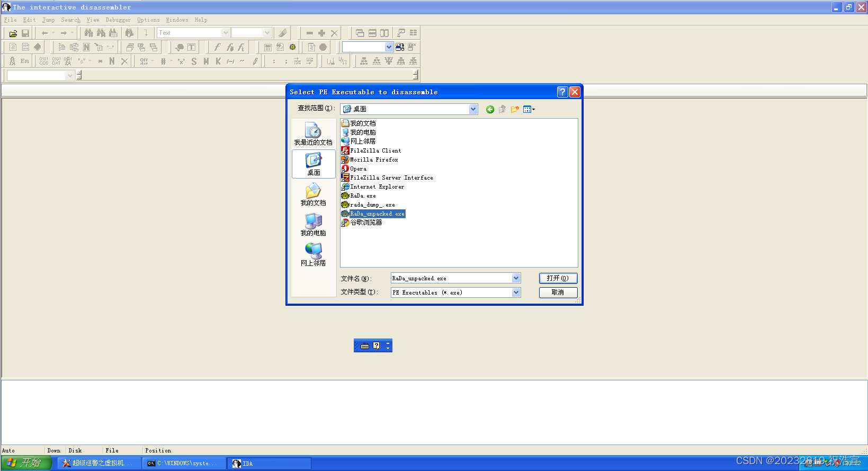Select the 谷歌浏览器 shortcut
The width and height of the screenshot is (868, 471).
pos(362,223)
